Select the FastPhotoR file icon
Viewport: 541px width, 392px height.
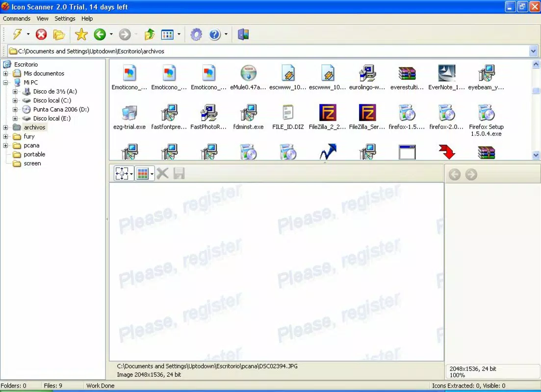[x=209, y=113]
